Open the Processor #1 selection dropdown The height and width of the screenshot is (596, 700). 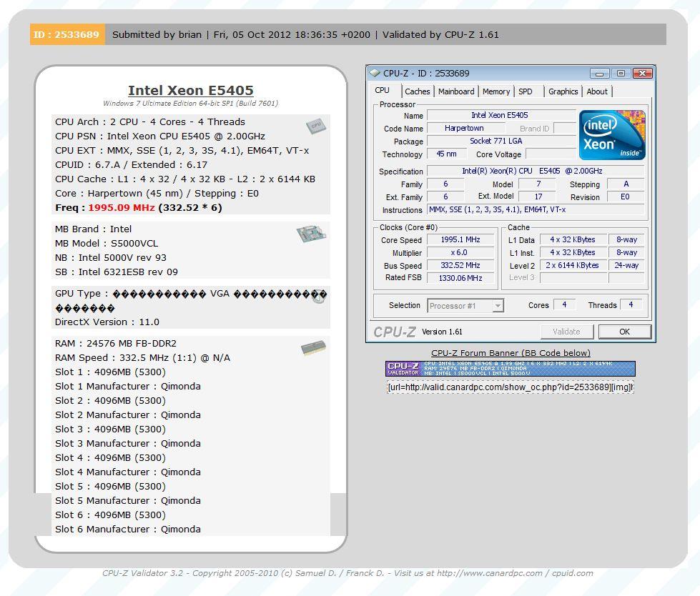coord(465,306)
